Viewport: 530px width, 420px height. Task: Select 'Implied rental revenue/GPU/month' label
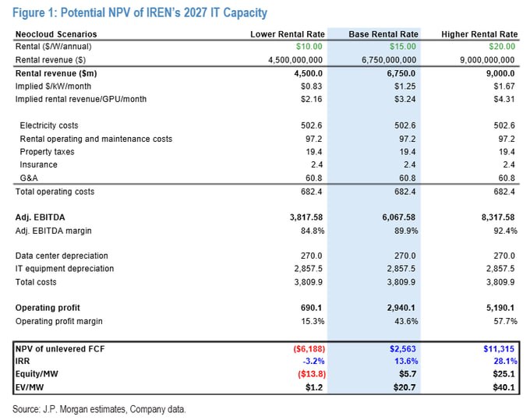(81, 99)
